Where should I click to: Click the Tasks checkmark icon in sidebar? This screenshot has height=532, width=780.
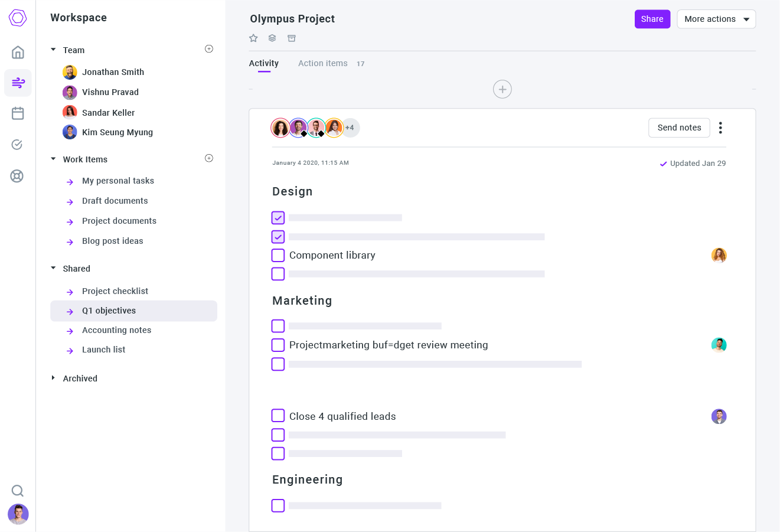pyautogui.click(x=17, y=144)
